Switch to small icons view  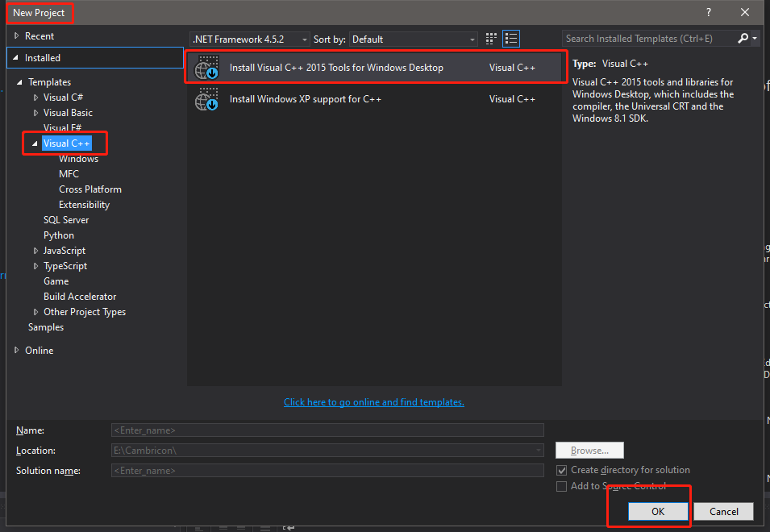pyautogui.click(x=491, y=39)
